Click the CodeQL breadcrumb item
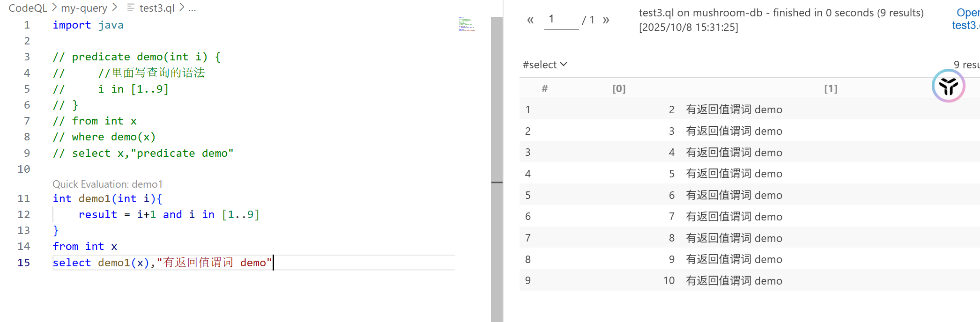This screenshot has height=322, width=980. [x=28, y=8]
